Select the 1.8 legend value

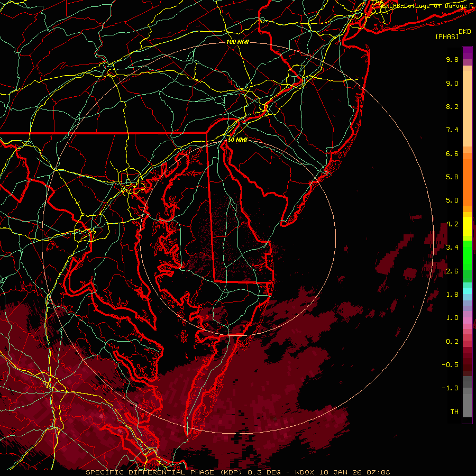pyautogui.click(x=452, y=295)
